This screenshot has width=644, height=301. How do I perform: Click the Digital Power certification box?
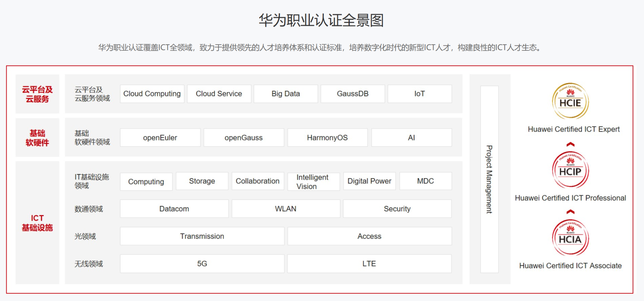click(369, 181)
